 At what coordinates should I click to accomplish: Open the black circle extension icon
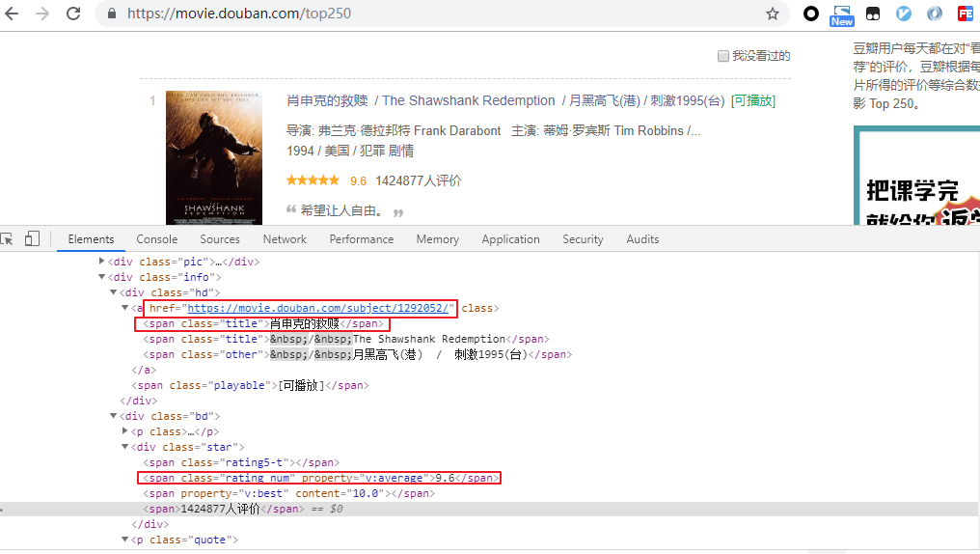[810, 14]
